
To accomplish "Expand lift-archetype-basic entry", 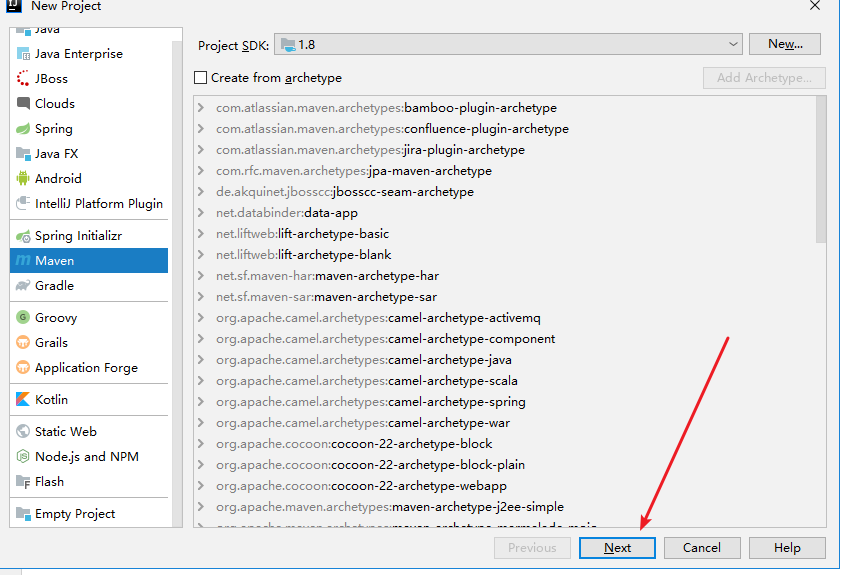I will tap(201, 233).
